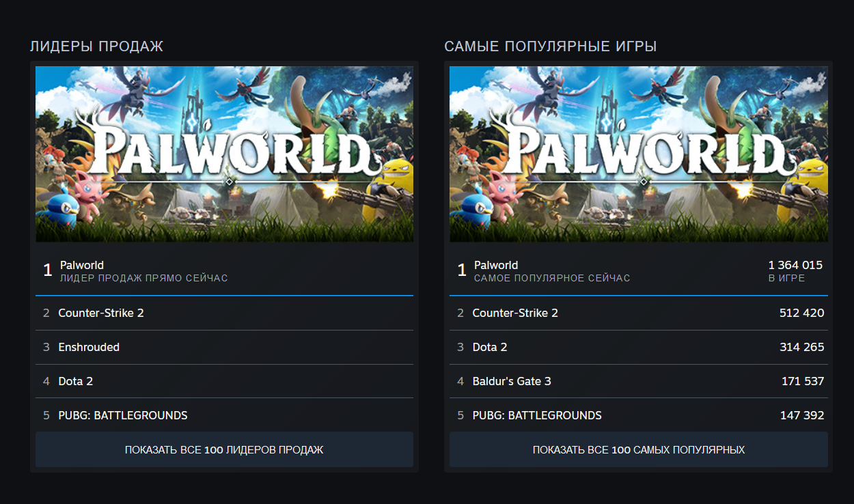The height and width of the screenshot is (504, 854).
Task: Click the 147 392 player count
Action: [802, 415]
